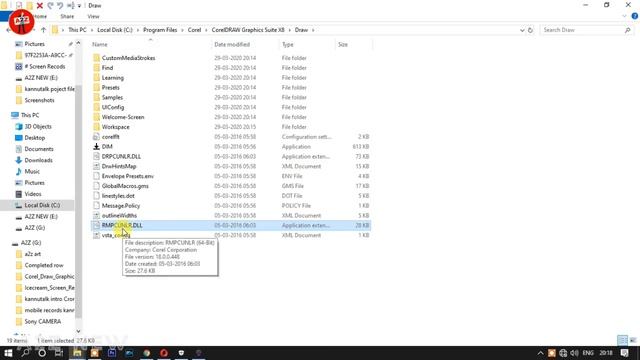Sort by the Type column header

[x=288, y=44]
